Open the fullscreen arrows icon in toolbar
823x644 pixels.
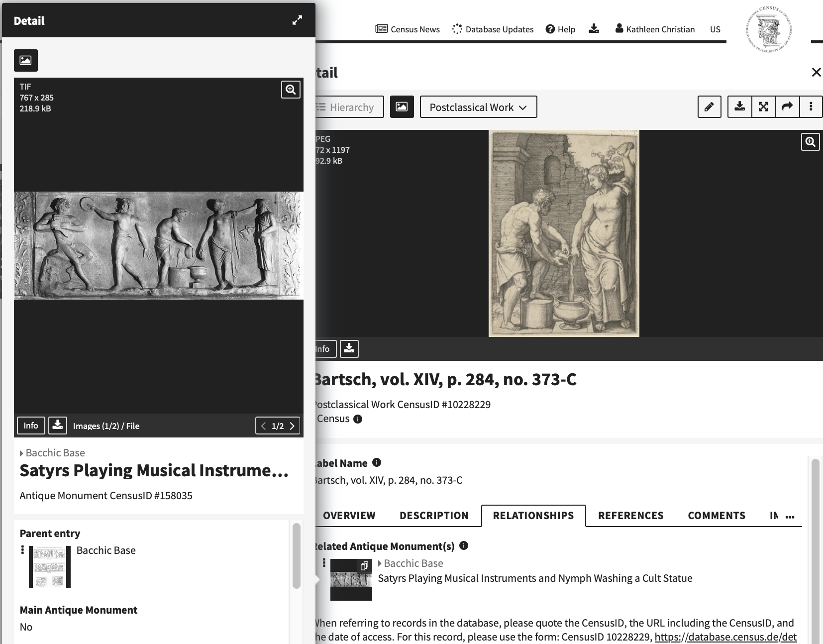763,107
